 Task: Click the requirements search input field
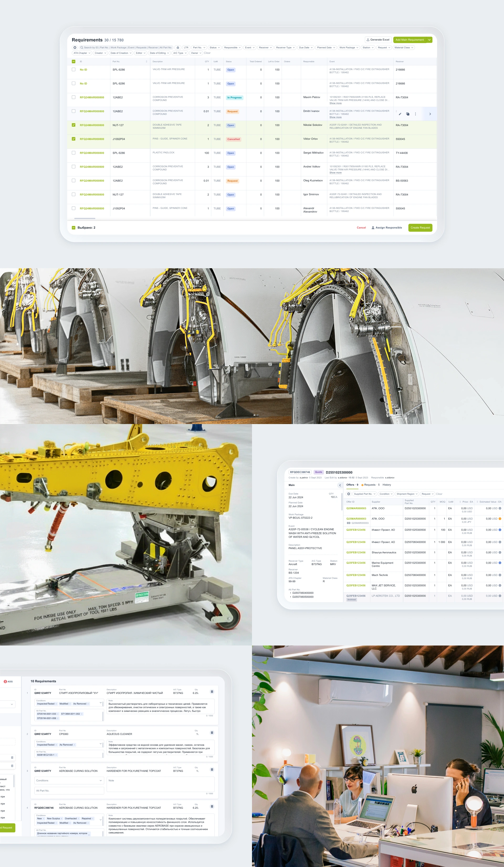coord(127,48)
